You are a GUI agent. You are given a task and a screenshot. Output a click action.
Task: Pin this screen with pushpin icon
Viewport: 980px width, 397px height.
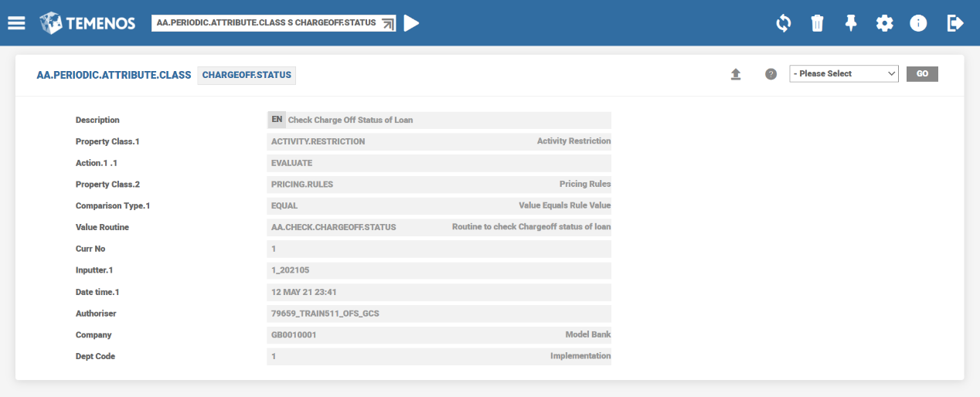click(x=851, y=23)
